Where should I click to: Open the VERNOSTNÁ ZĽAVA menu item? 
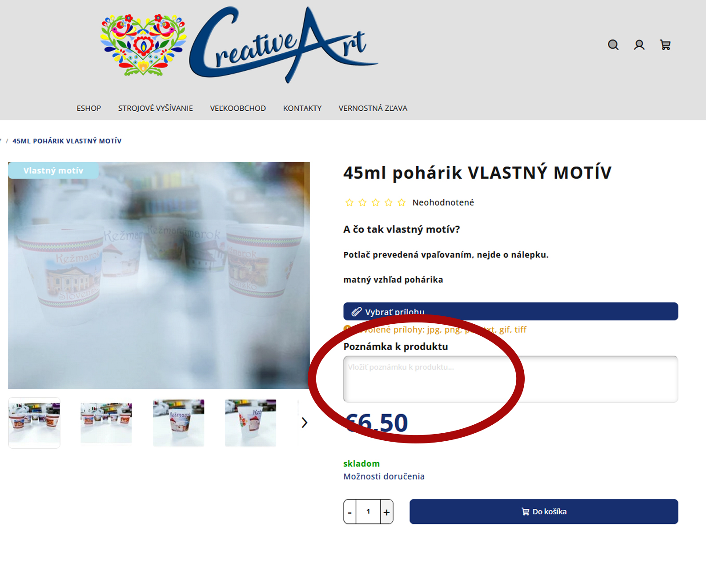pos(373,108)
